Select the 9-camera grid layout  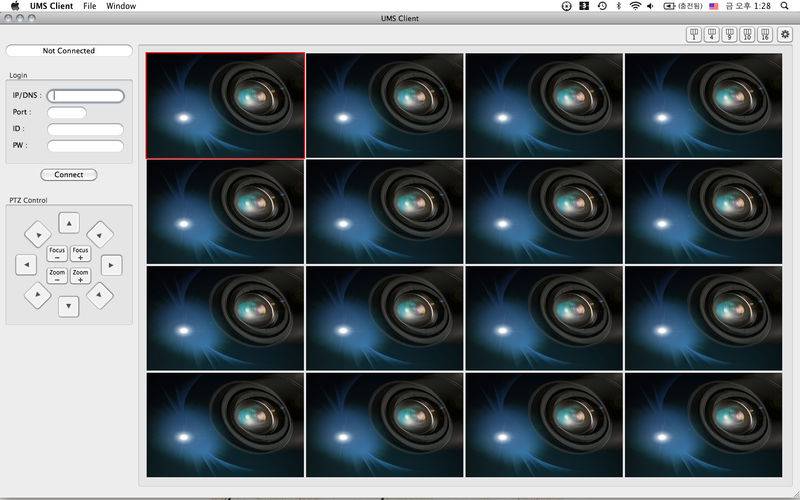730,34
